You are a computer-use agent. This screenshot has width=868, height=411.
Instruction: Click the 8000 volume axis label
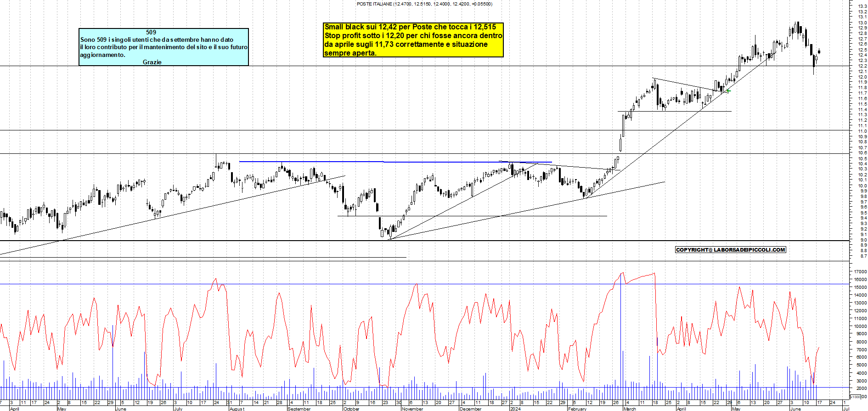pos(861,342)
